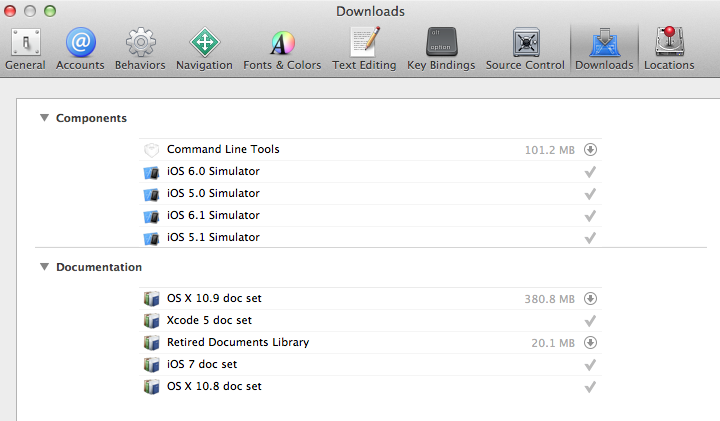Image resolution: width=720 pixels, height=421 pixels.
Task: Select the iOS 5.0 Simulator label
Action: (213, 193)
